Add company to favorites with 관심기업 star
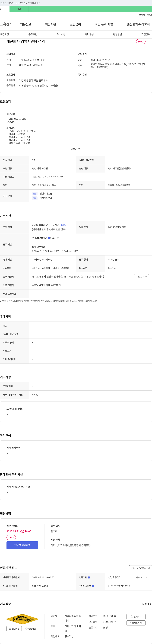 pos(14,628)
